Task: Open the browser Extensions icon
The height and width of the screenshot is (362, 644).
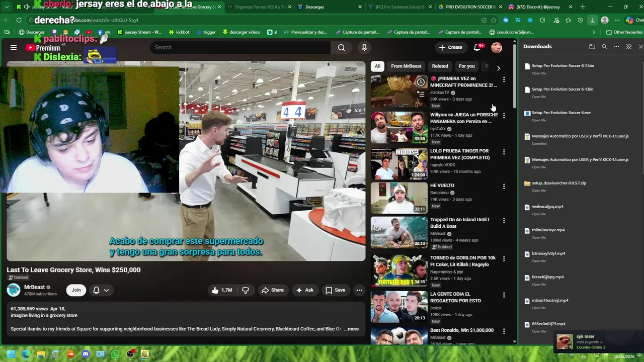Action: [542, 20]
